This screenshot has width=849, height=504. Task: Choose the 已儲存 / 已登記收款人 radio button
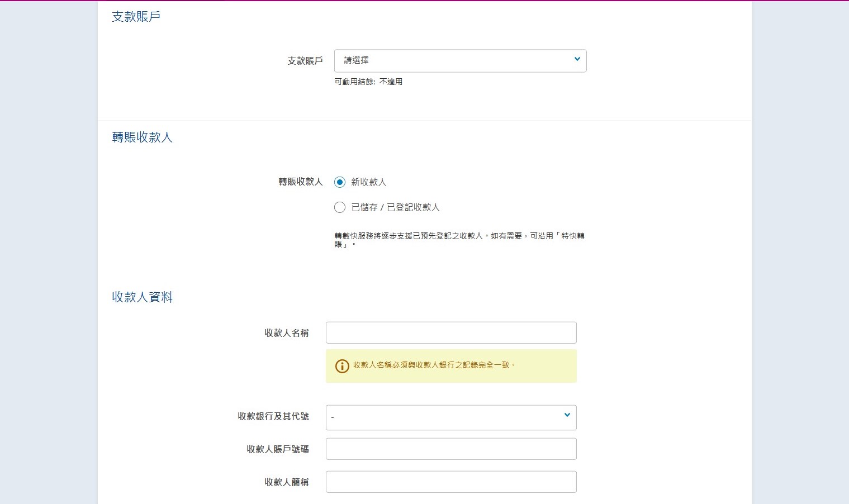click(340, 207)
